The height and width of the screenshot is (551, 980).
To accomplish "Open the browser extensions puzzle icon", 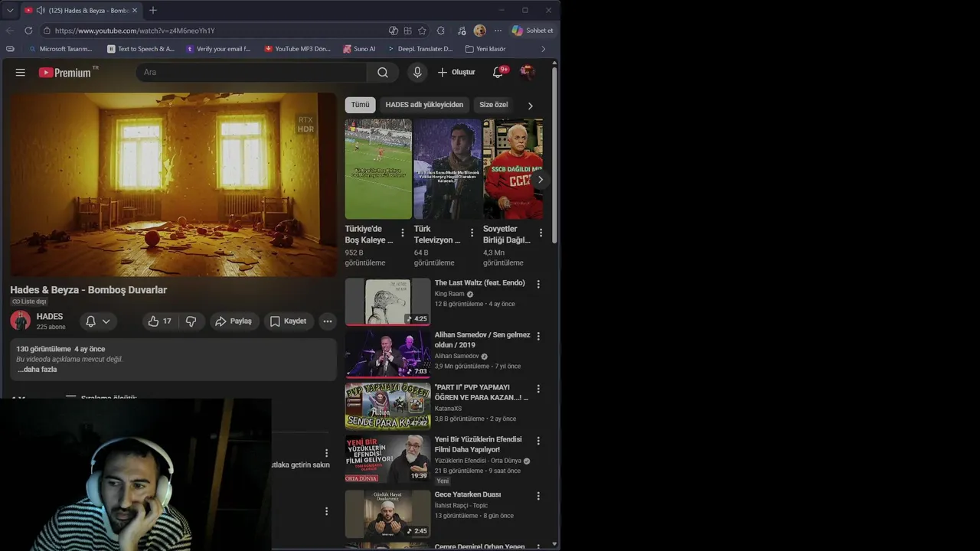I will point(440,31).
